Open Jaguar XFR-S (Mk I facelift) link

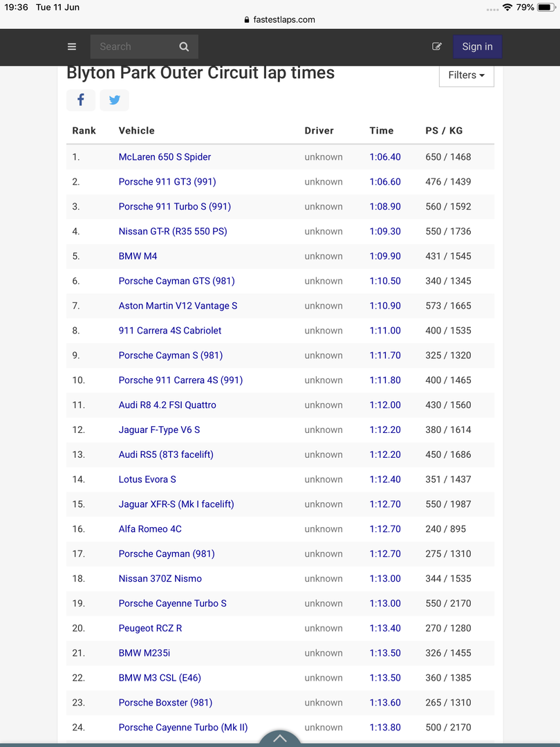(x=176, y=504)
